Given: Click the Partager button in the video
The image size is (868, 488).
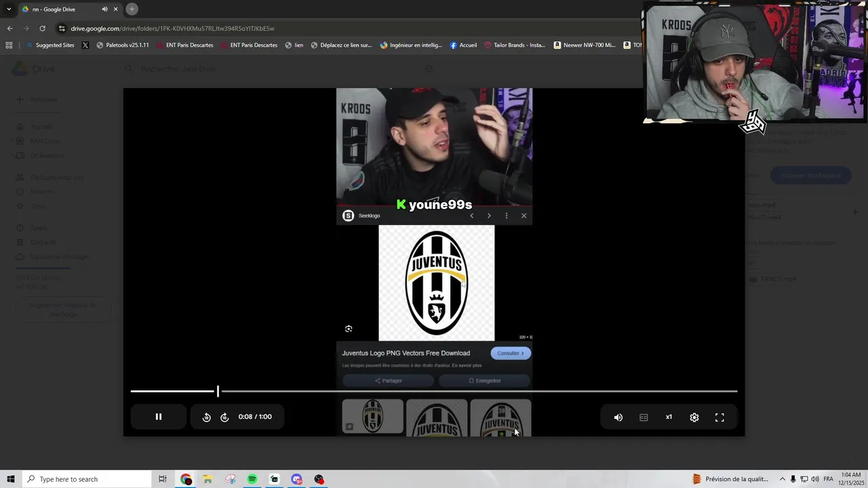Looking at the screenshot, I should coord(388,381).
